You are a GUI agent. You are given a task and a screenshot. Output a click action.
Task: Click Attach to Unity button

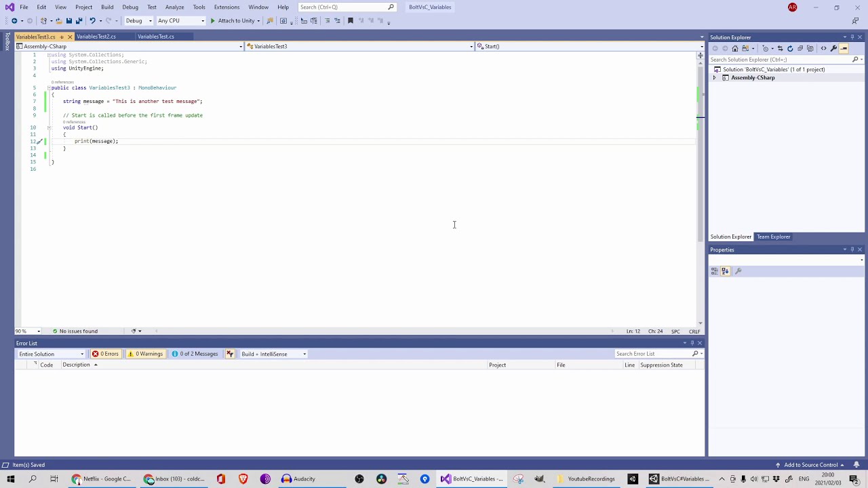pos(232,21)
